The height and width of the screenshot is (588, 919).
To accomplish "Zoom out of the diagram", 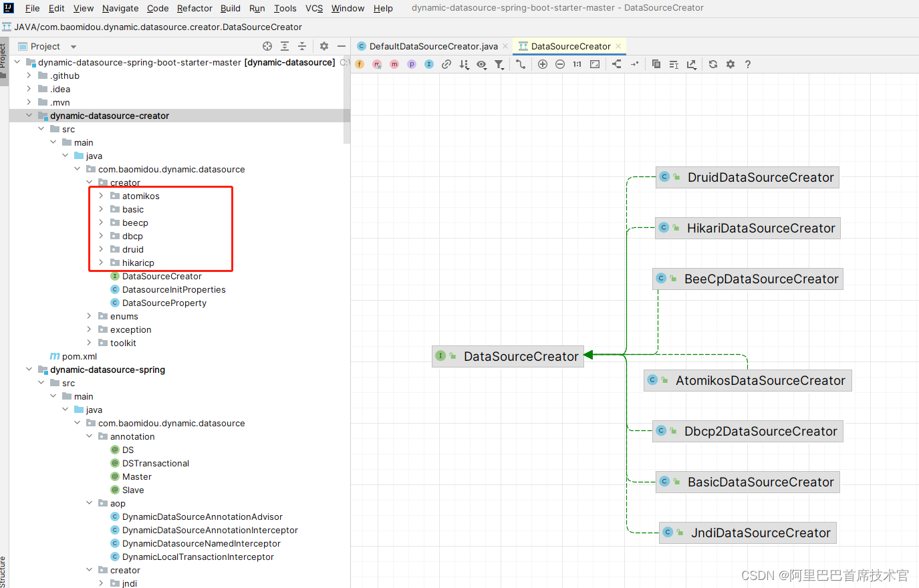I will click(560, 64).
